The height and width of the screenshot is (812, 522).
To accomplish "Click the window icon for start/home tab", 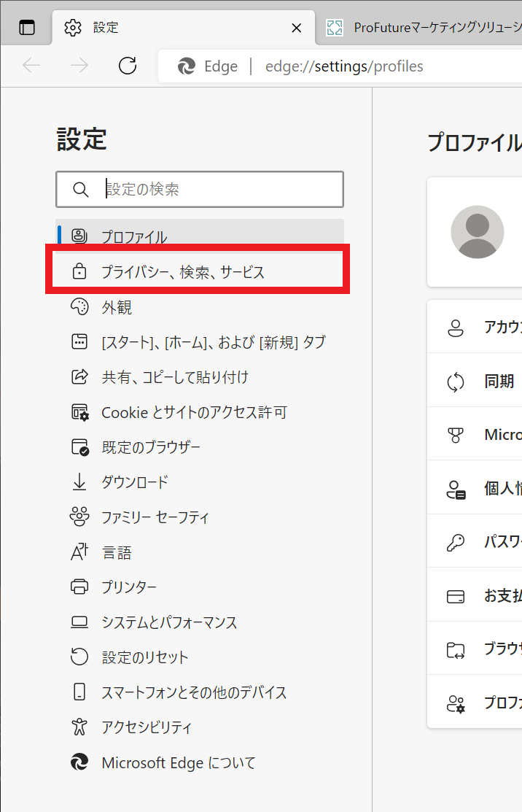I will [79, 341].
